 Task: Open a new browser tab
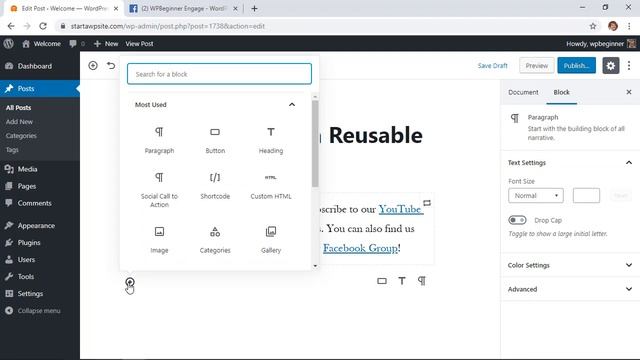[254, 9]
